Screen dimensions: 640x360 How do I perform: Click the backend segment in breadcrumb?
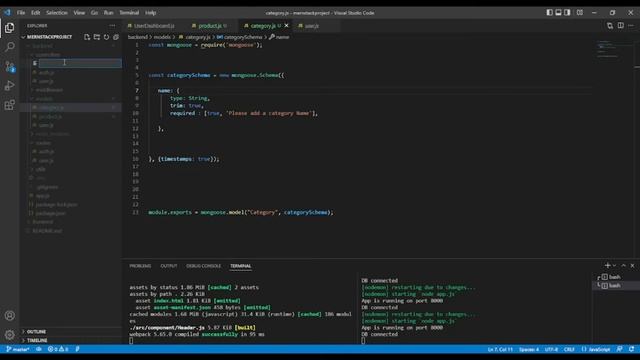138,37
